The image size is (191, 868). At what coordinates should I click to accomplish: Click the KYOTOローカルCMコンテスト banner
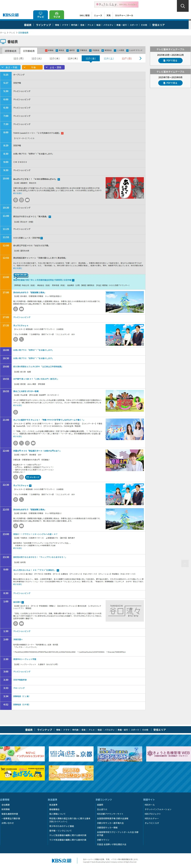coord(71,773)
